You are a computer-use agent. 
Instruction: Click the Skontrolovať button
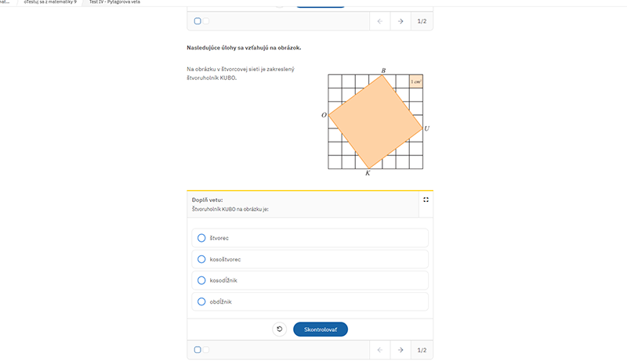pyautogui.click(x=321, y=330)
